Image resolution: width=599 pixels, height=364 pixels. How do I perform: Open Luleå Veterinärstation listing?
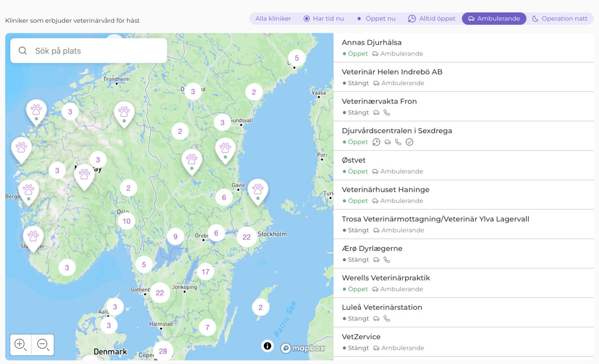coord(463,313)
